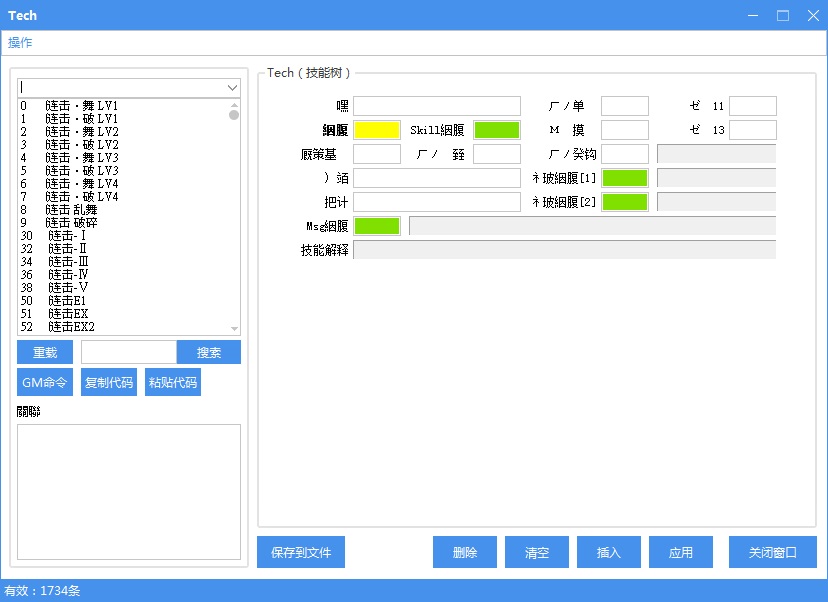828x602 pixels.
Task: Select list row 34 链击-Ⅲ
Action: 124,261
